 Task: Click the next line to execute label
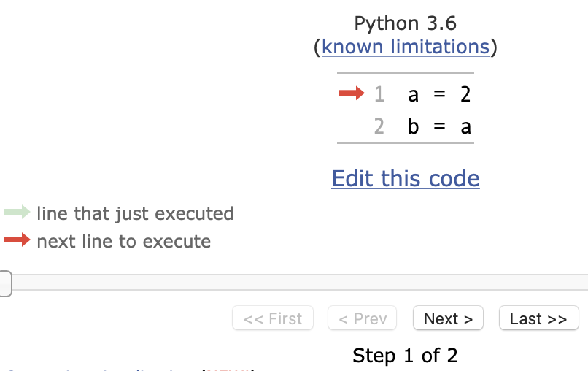pos(124,242)
